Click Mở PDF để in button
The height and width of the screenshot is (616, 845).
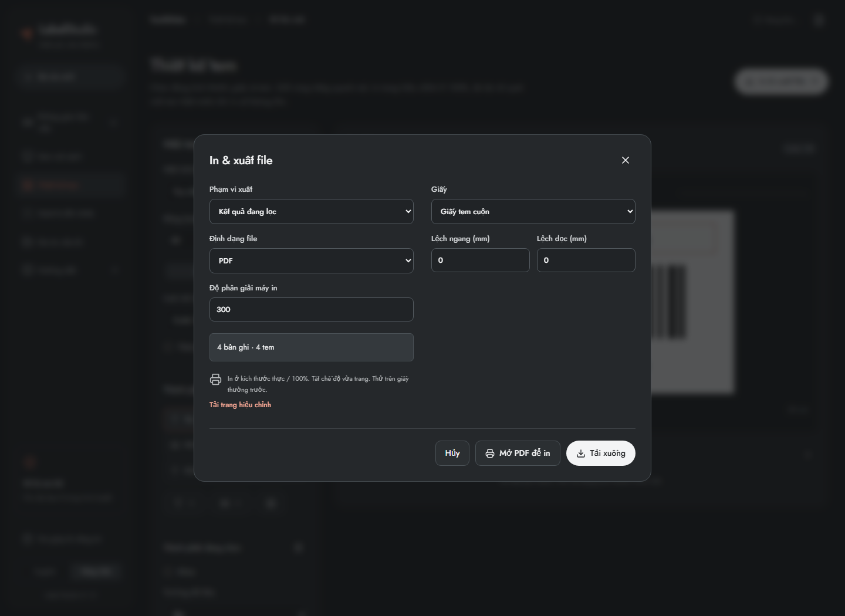coord(518,453)
